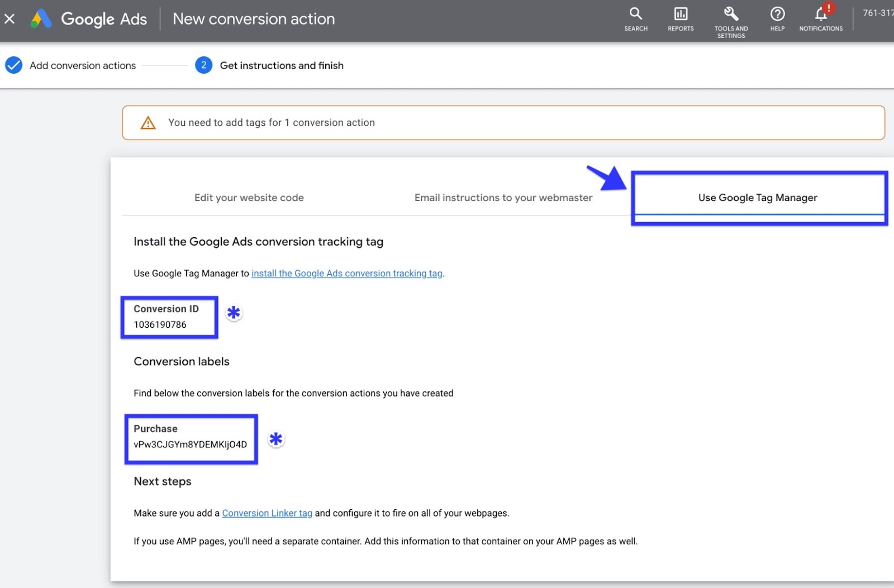
Task: Select the Use Google Tag Manager tab
Action: point(758,198)
